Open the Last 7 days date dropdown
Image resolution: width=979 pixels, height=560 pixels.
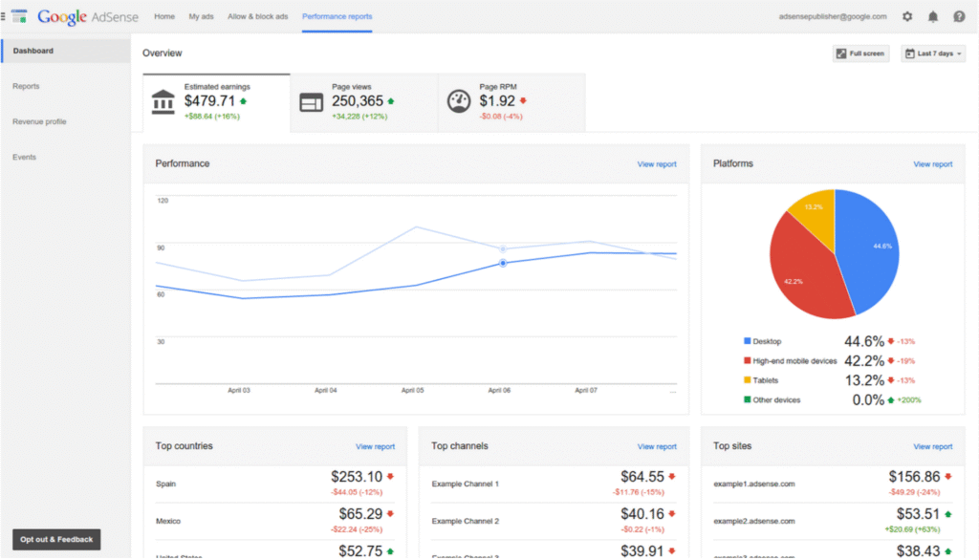click(x=933, y=54)
